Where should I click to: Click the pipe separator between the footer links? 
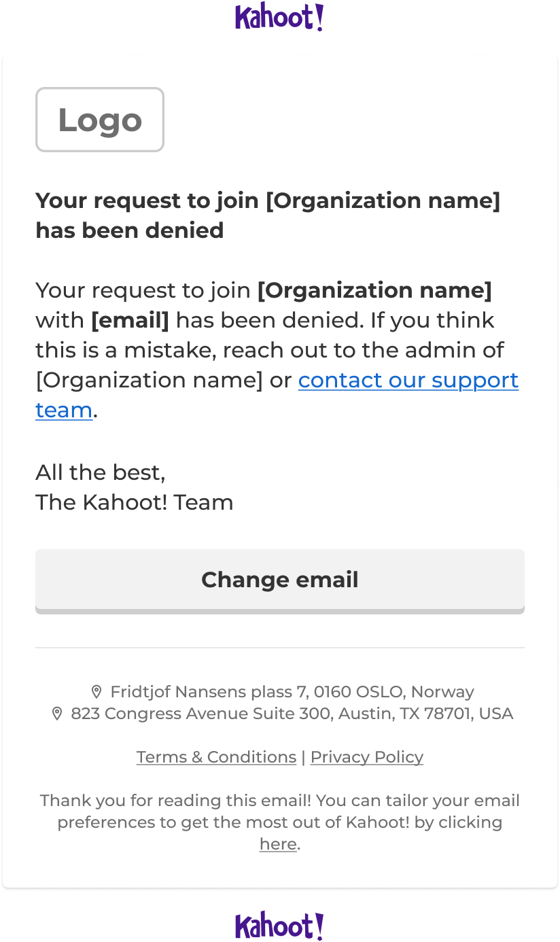[x=303, y=757]
